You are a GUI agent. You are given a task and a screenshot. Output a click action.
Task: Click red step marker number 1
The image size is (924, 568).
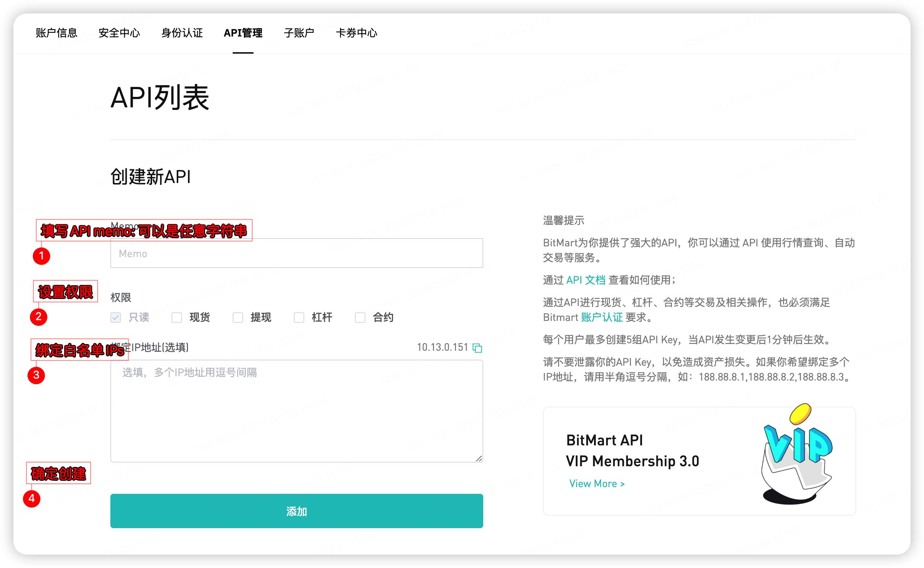(x=41, y=256)
